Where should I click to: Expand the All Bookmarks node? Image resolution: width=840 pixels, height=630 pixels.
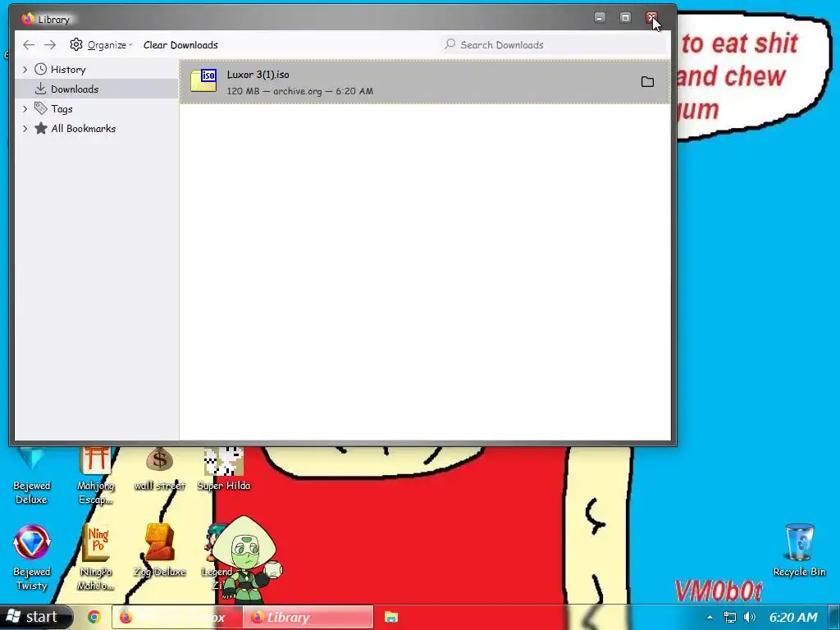25,129
